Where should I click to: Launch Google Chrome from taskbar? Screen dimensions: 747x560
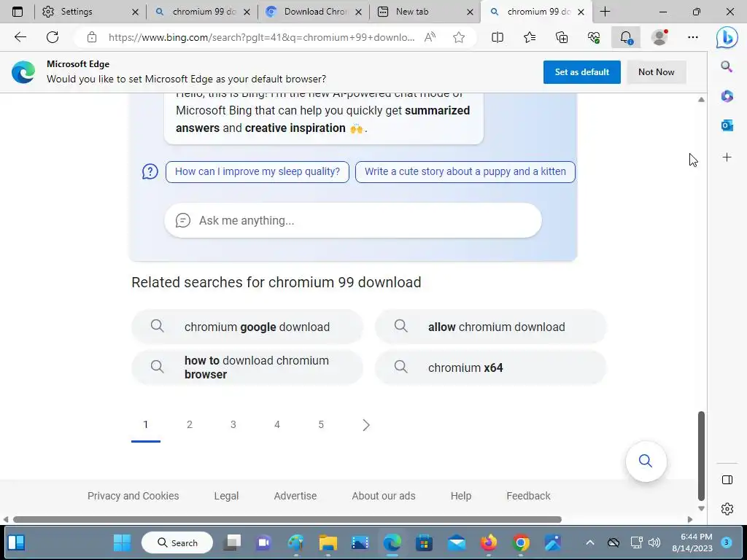coord(521,542)
